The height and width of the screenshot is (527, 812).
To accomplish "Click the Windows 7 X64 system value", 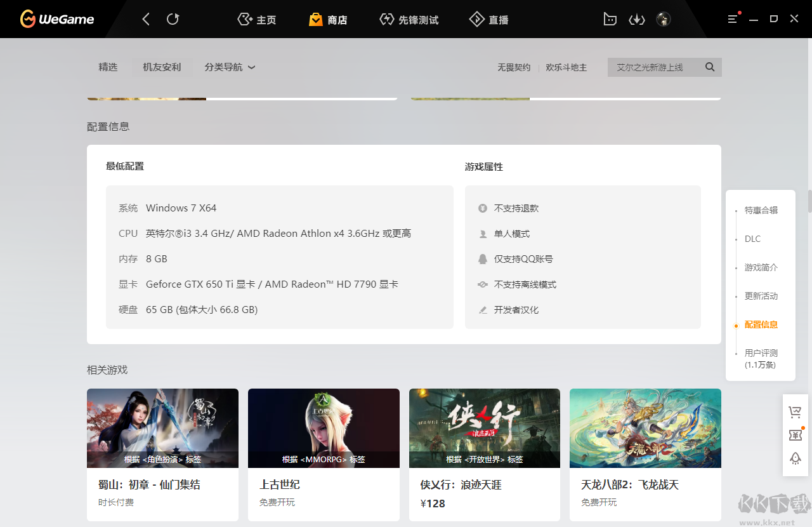I will (181, 208).
